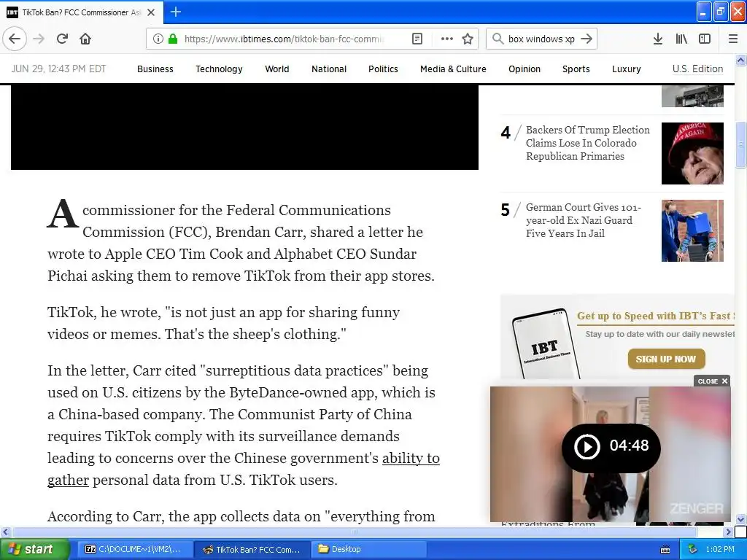747x560 pixels.
Task: Click the horizontal scrollbar left arrow
Action: [x=5, y=532]
